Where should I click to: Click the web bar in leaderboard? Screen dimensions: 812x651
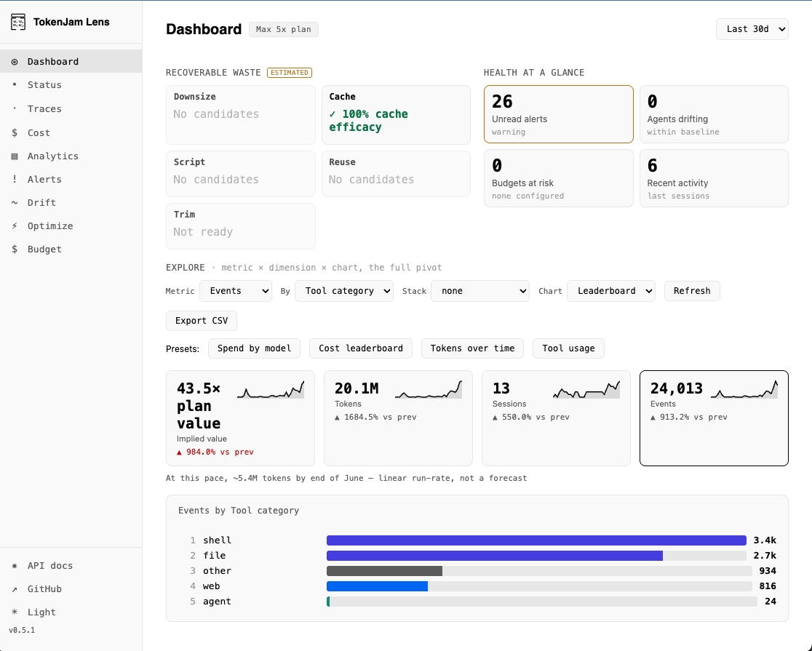(377, 586)
